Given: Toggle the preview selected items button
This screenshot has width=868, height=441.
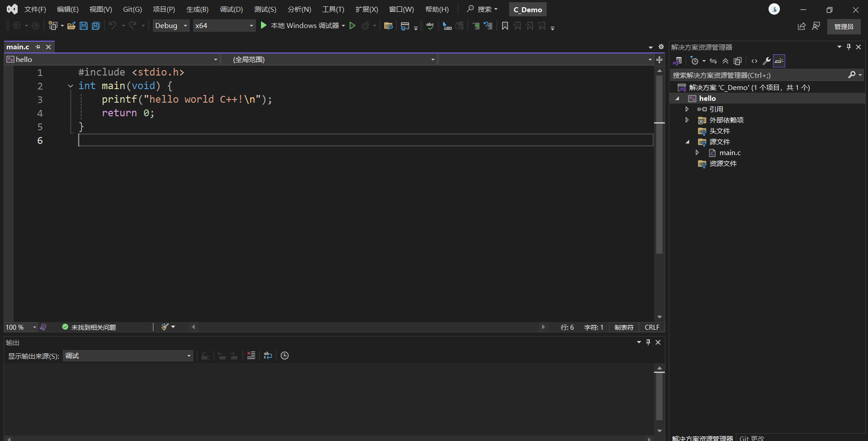Looking at the screenshot, I should [779, 61].
